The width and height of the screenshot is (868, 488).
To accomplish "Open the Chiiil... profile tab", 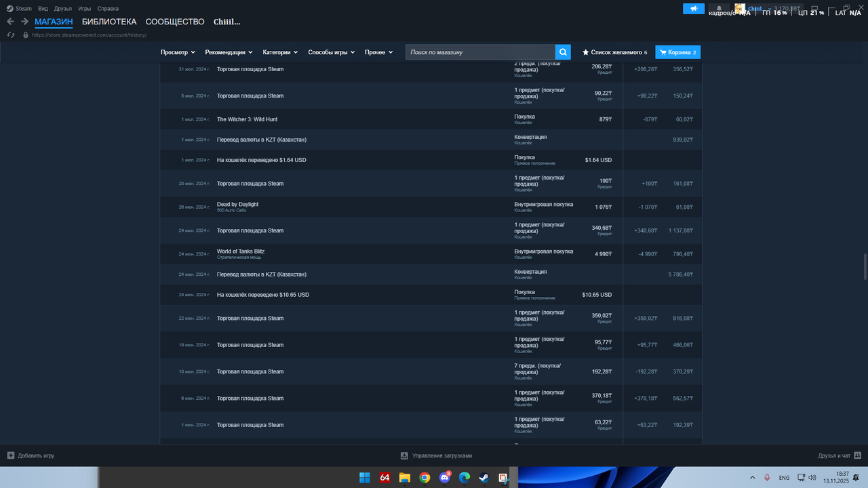I will coord(226,22).
